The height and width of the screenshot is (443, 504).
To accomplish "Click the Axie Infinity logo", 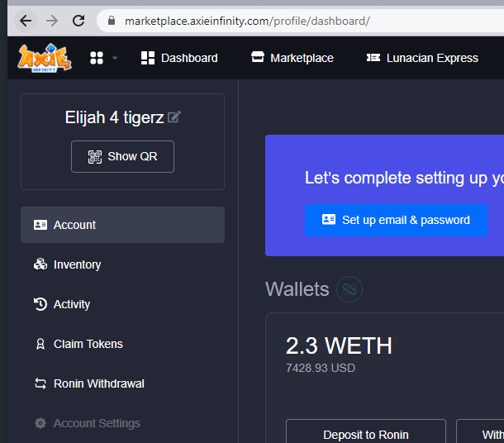I will (45, 58).
